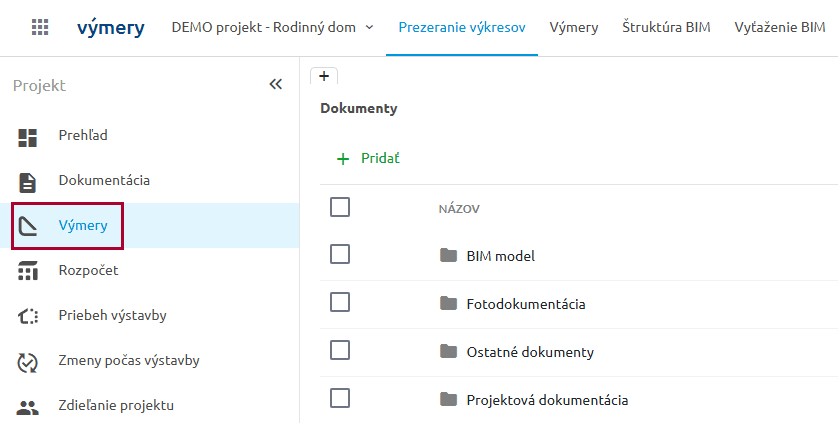Check the BIM model row checkbox

coord(340,255)
